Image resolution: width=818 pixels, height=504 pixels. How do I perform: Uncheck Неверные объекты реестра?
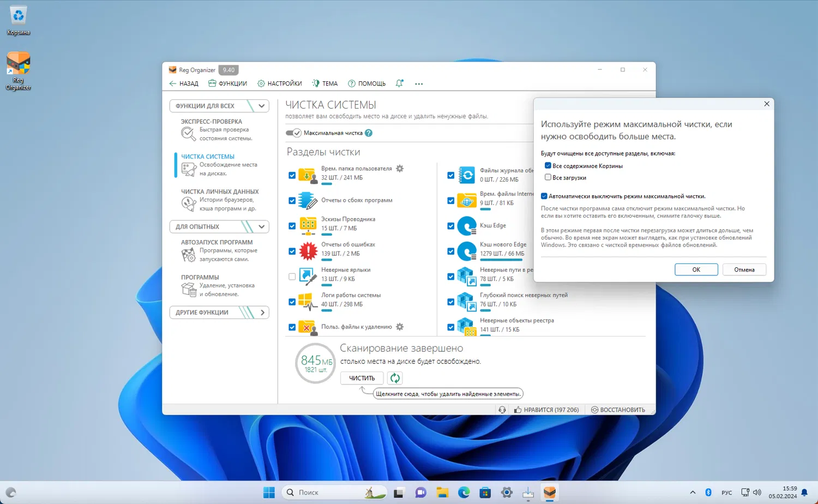point(451,327)
